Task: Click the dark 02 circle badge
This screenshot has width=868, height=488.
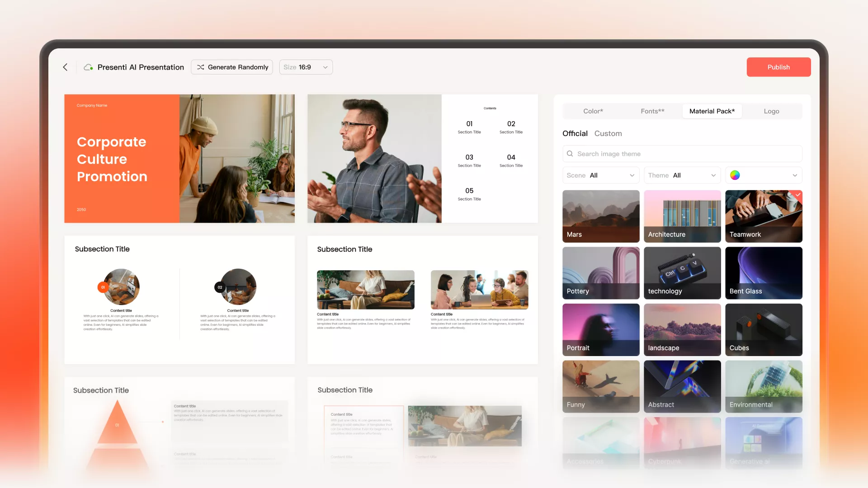Action: 220,287
